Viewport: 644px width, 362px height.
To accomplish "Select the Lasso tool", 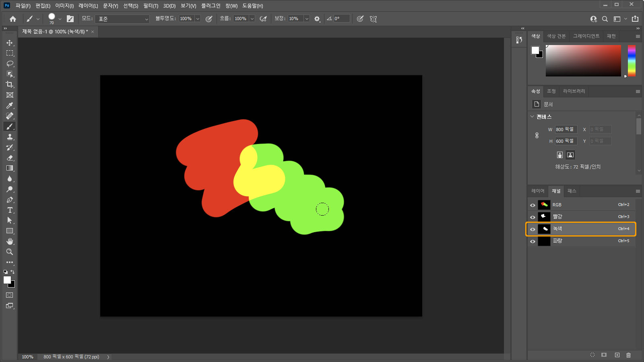I will (x=10, y=64).
